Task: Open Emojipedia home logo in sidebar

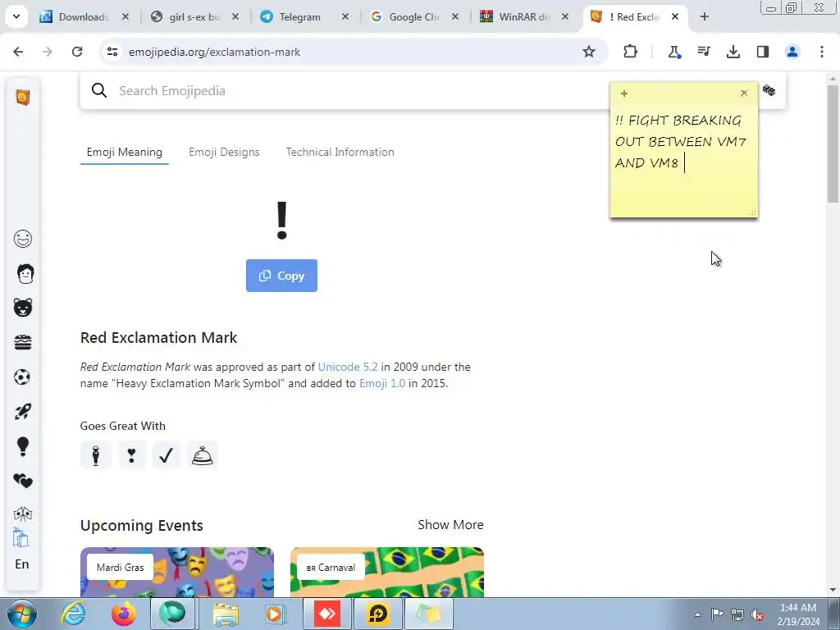Action: 22,98
